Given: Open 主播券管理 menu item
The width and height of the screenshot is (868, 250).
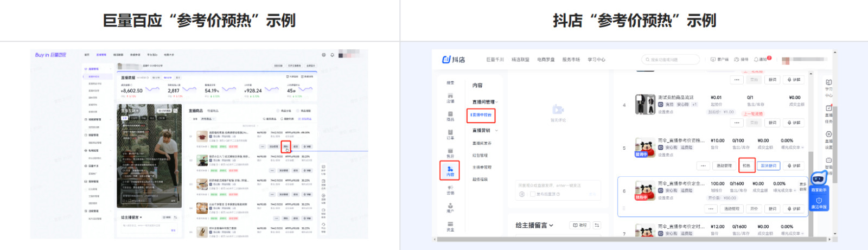Looking at the screenshot, I should pyautogui.click(x=482, y=167).
